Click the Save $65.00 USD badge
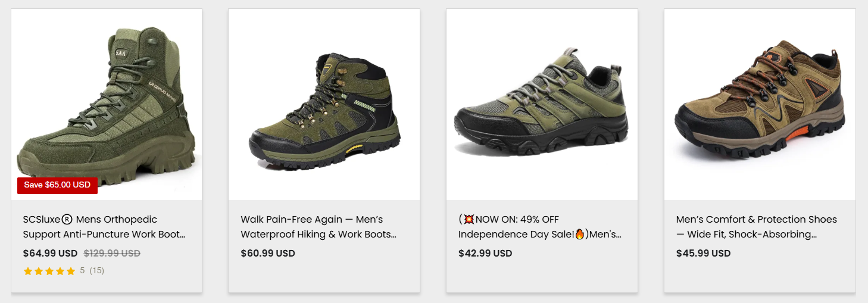Screen dimensions: 868x303 tap(57, 185)
